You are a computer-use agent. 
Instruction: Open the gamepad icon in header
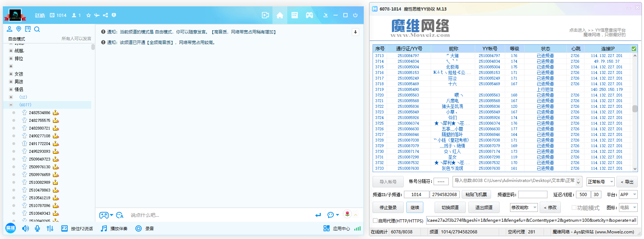click(x=309, y=15)
